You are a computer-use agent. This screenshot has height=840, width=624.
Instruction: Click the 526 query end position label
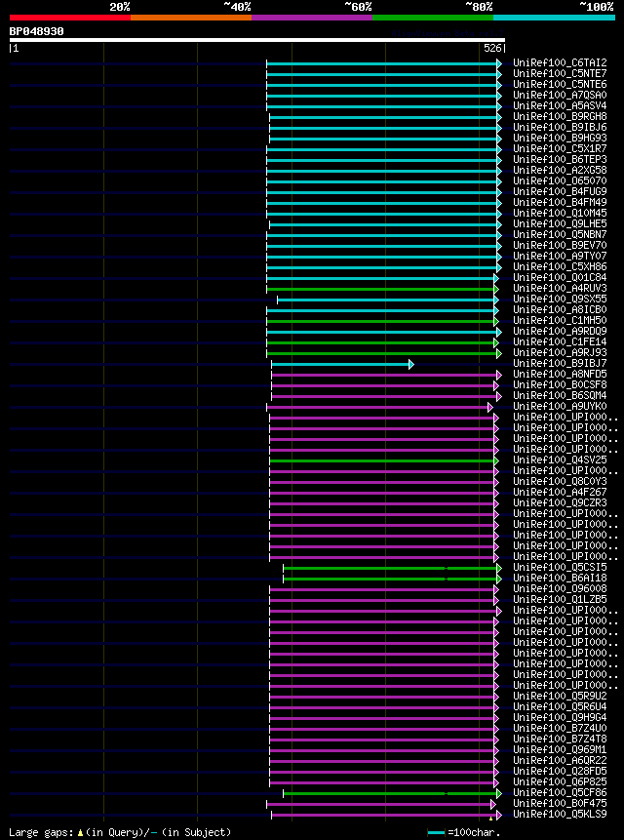pyautogui.click(x=492, y=48)
